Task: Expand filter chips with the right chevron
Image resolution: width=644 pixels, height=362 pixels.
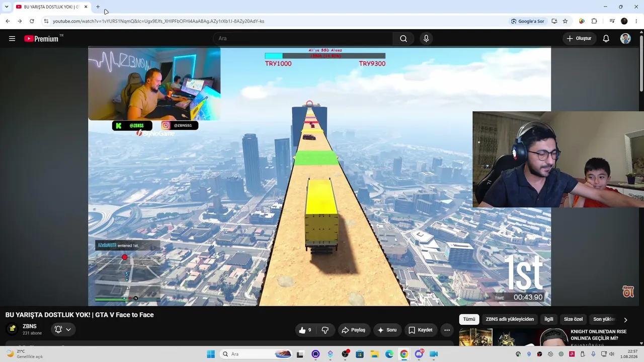Action: 625,320
